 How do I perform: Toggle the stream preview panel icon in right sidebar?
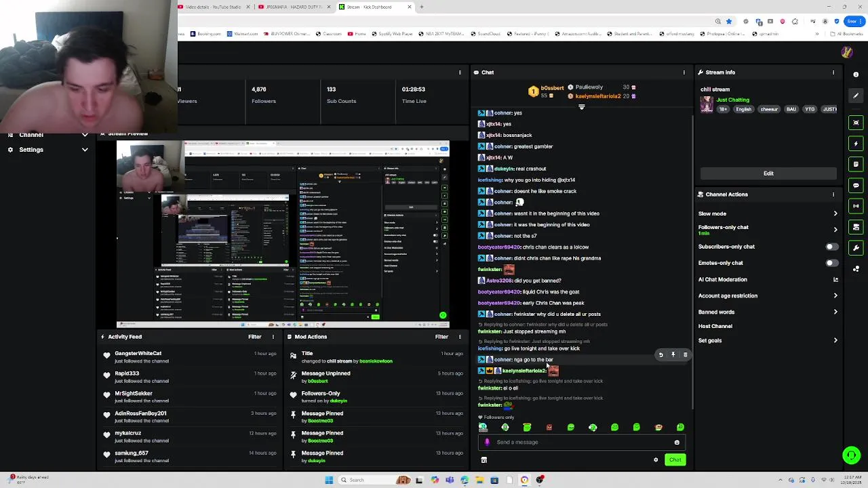(856, 123)
